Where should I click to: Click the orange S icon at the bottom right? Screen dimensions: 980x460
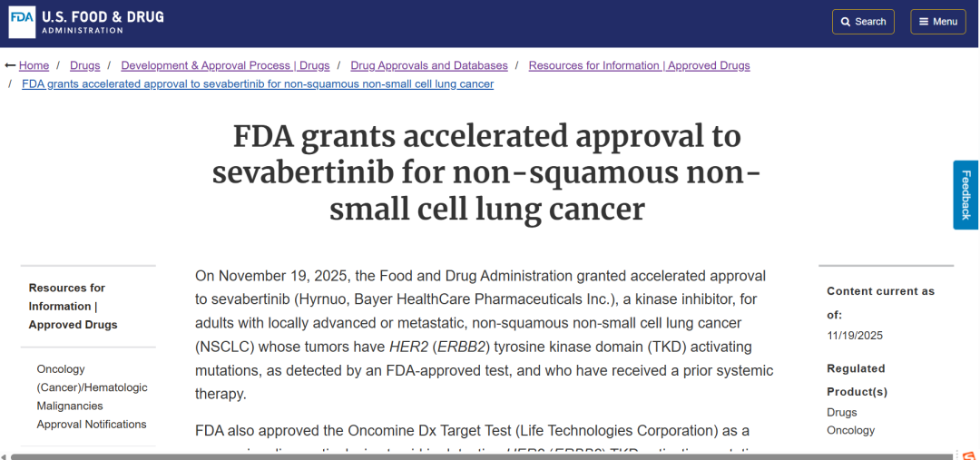[x=970, y=455]
